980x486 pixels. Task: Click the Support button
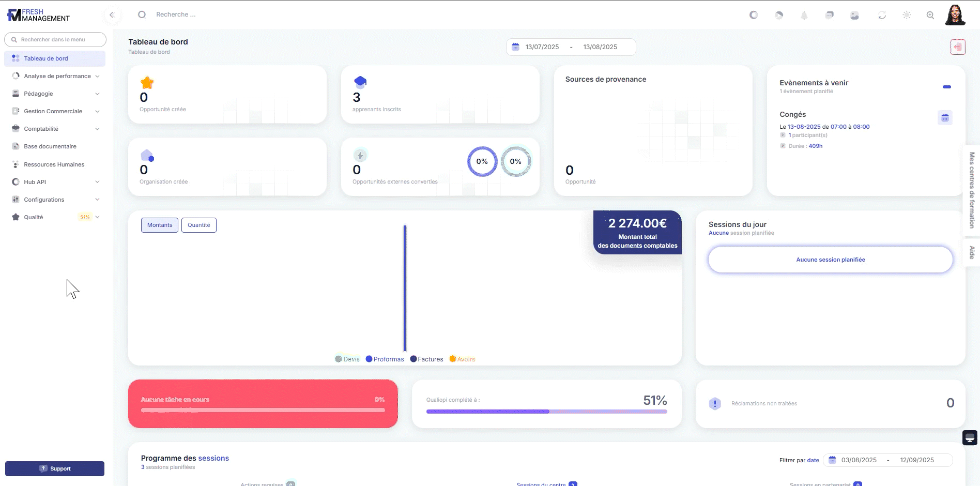55,468
